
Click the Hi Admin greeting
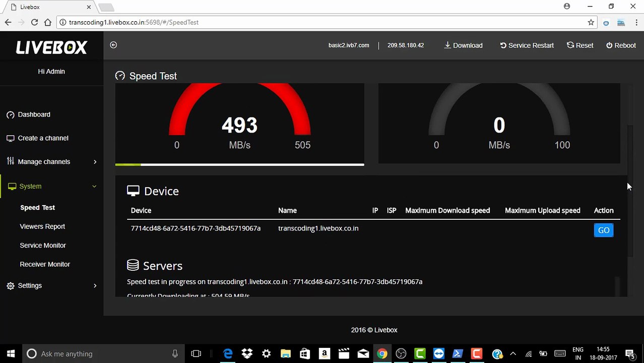(51, 72)
